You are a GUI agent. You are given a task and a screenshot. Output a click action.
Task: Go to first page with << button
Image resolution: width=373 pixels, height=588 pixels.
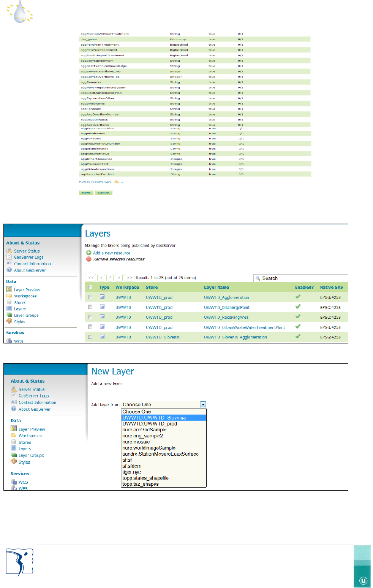(91, 278)
